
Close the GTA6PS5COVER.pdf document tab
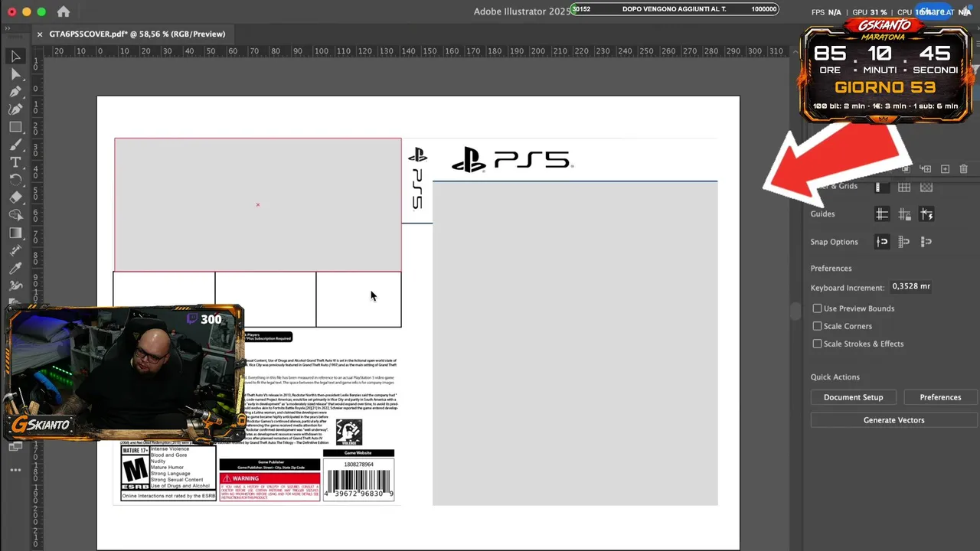point(40,34)
